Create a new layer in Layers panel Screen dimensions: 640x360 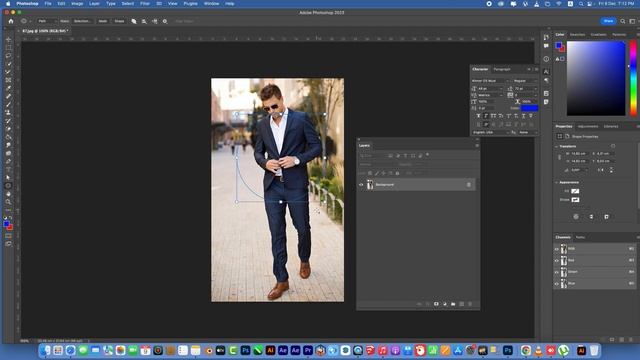pyautogui.click(x=462, y=304)
